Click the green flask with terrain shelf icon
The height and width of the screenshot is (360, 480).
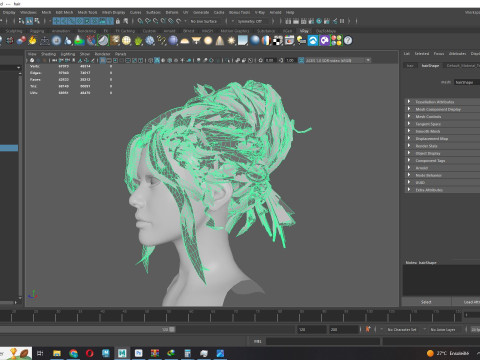click(x=79, y=40)
